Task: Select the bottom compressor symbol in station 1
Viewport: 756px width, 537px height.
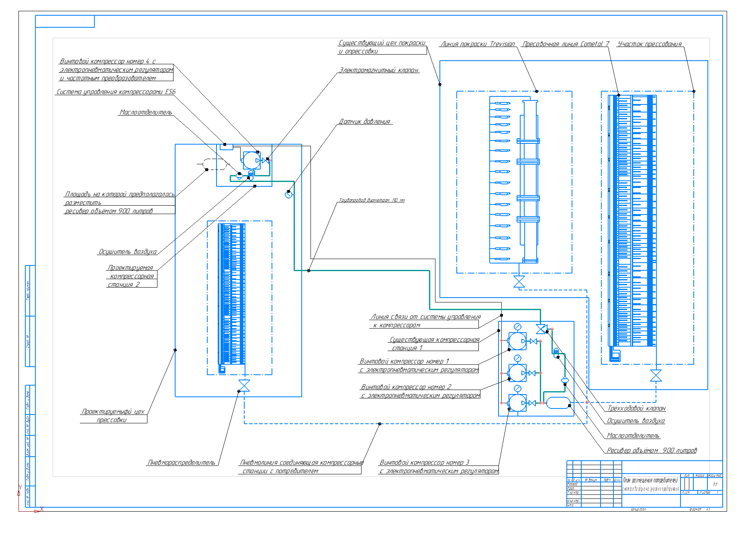Action: [517, 403]
